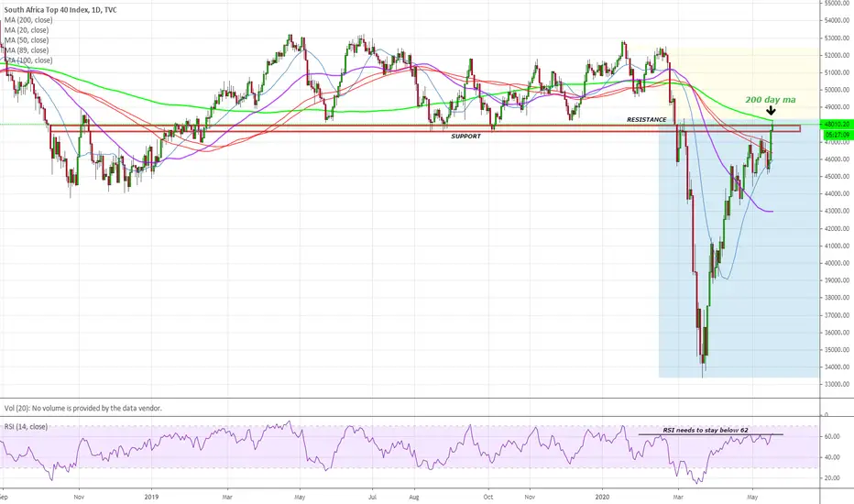Click the Aug label on time axis

pos(414,497)
